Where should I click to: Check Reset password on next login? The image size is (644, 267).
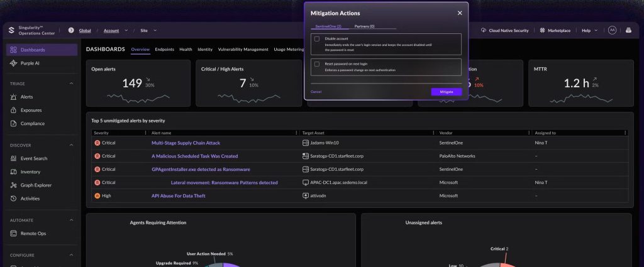317,64
